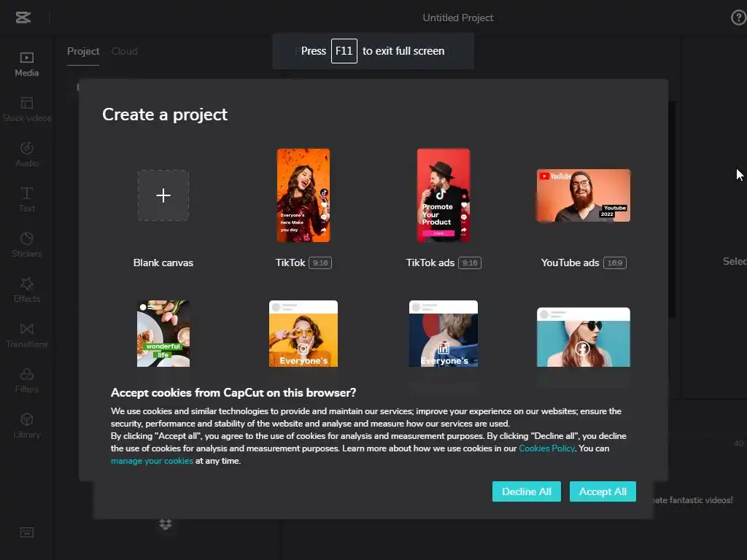The width and height of the screenshot is (747, 560).
Task: Click the TikTok ads label
Action: [x=430, y=262]
